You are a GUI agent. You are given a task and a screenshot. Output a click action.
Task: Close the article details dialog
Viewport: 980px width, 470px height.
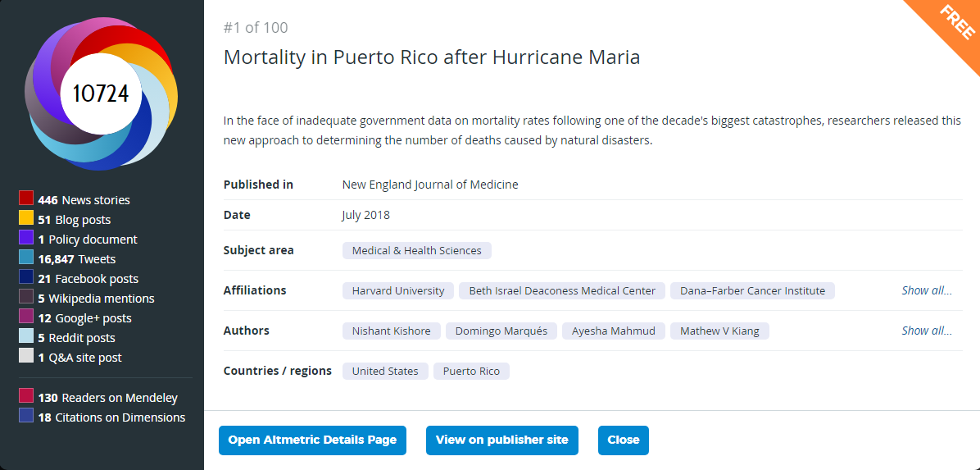coord(623,440)
